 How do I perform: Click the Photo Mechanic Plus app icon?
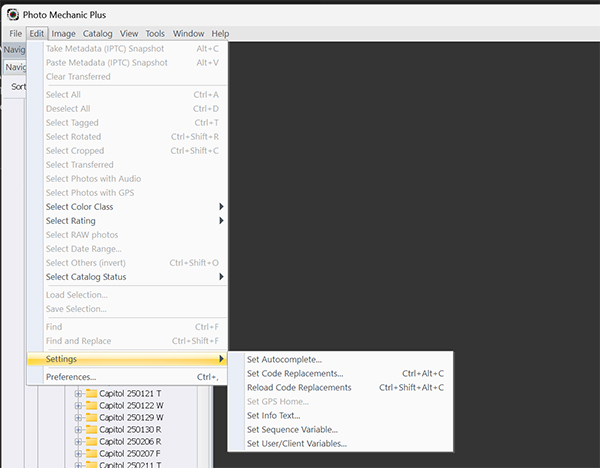[13, 15]
